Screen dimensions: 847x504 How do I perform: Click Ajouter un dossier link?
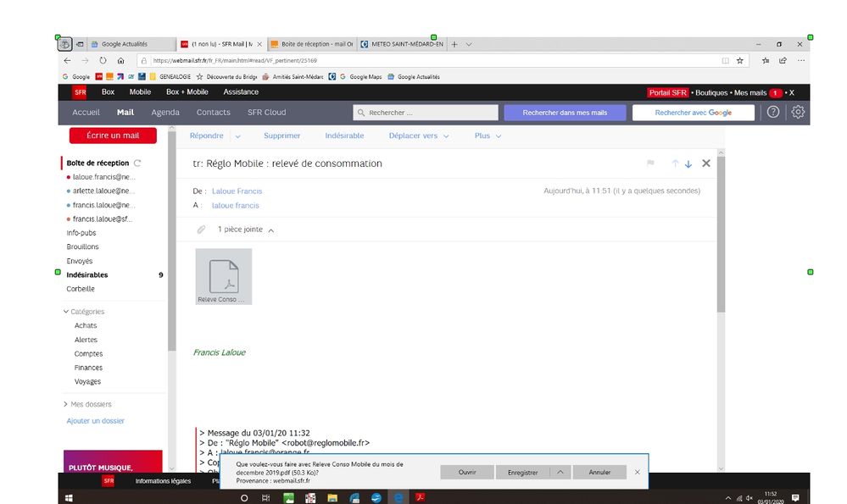click(95, 421)
